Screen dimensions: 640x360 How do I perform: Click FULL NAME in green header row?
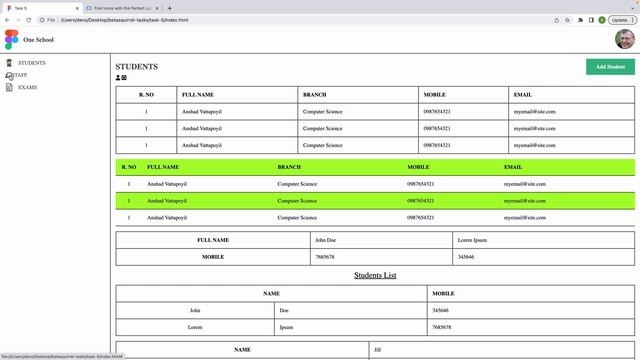coord(163,167)
